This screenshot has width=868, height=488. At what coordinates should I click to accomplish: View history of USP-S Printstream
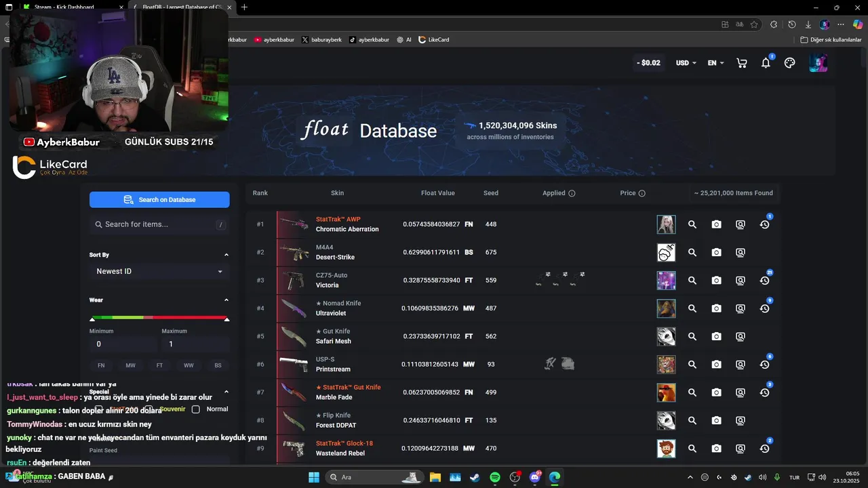click(x=764, y=365)
